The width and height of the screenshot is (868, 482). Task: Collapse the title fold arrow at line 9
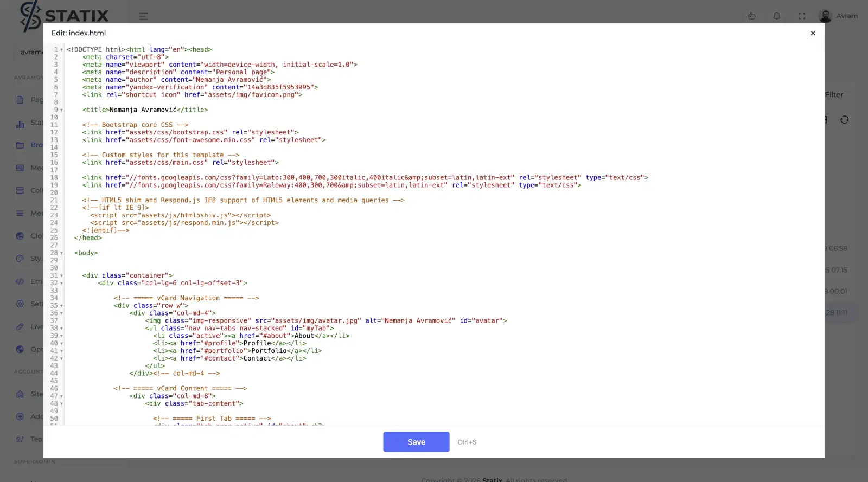[61, 110]
